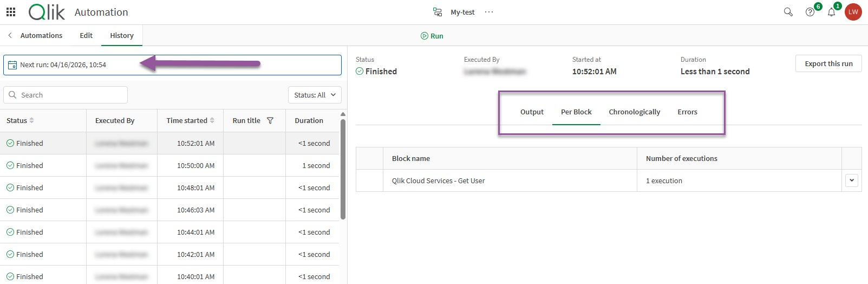Image resolution: width=868 pixels, height=284 pixels.
Task: Select the run started at 10:46:03 AM
Action: (169, 210)
